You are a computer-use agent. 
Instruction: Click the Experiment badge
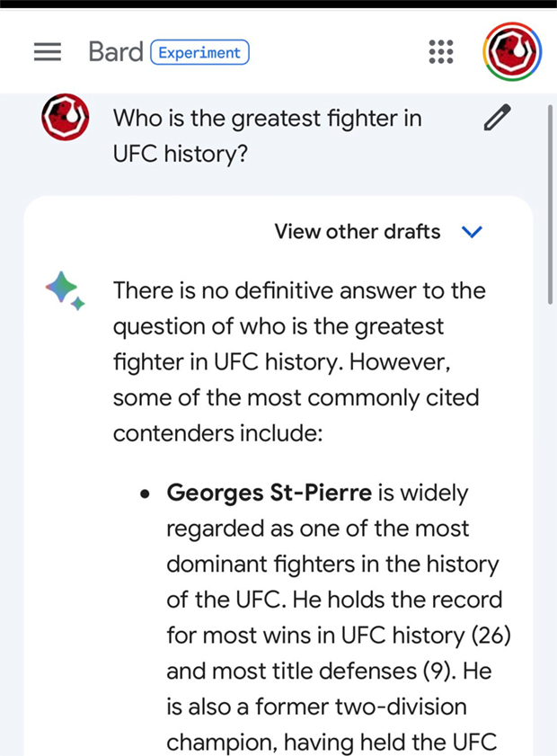click(x=200, y=52)
